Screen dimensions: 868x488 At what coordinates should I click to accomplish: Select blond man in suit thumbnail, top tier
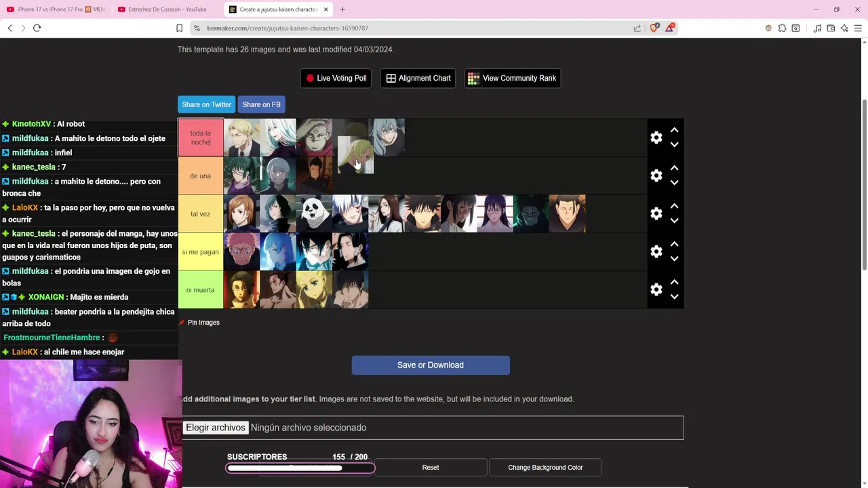242,138
